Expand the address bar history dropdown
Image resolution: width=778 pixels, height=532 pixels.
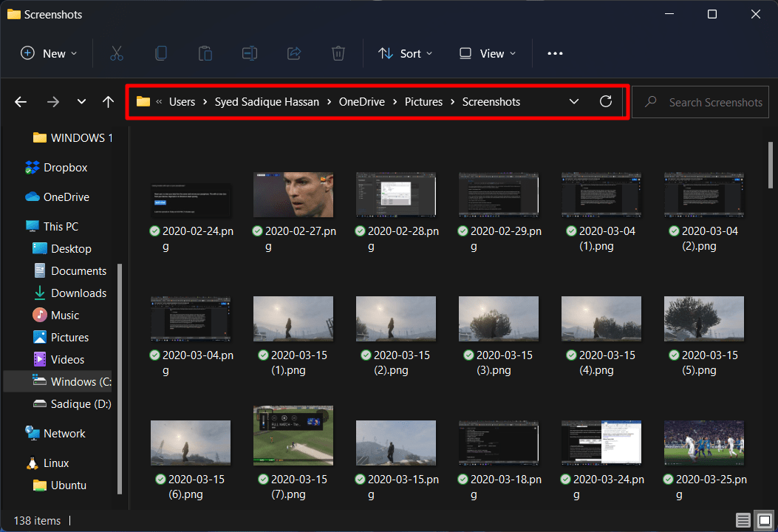[574, 102]
